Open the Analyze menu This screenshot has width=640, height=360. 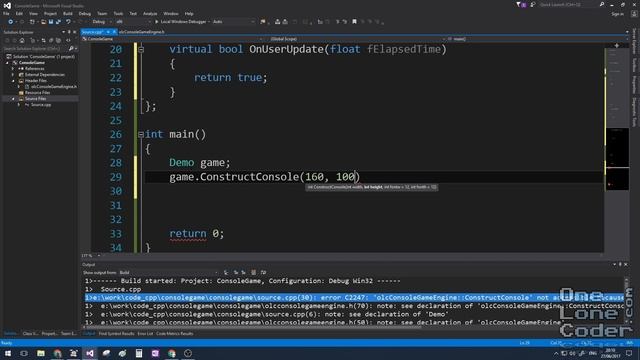pyautogui.click(x=150, y=13)
